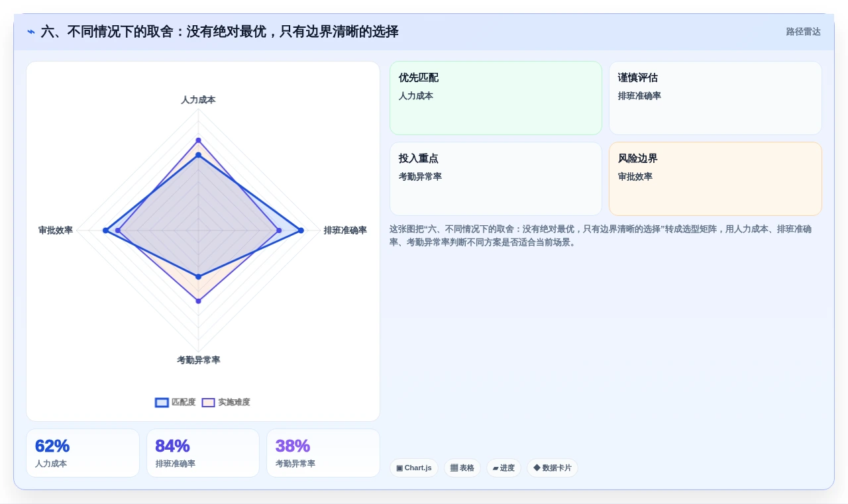This screenshot has width=848, height=504.
Task: Click the 路径雷达 label in the header
Action: (803, 32)
